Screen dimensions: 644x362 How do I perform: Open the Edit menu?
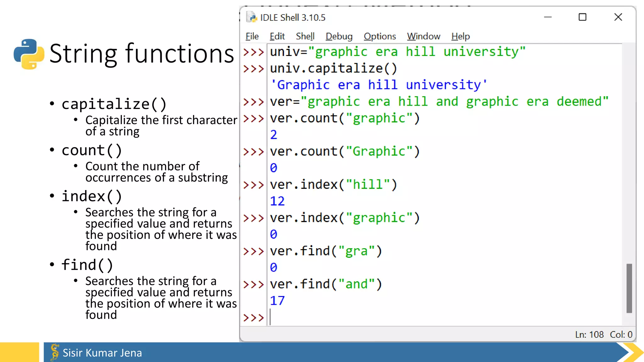click(277, 36)
